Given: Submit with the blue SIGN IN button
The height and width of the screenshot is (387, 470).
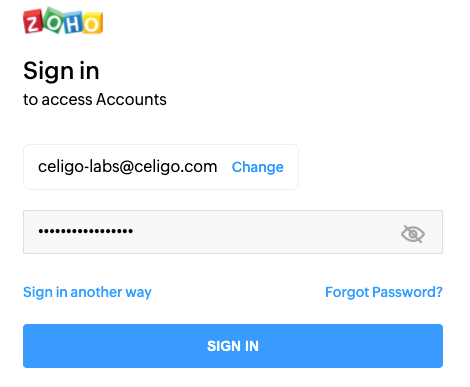Looking at the screenshot, I should [233, 346].
